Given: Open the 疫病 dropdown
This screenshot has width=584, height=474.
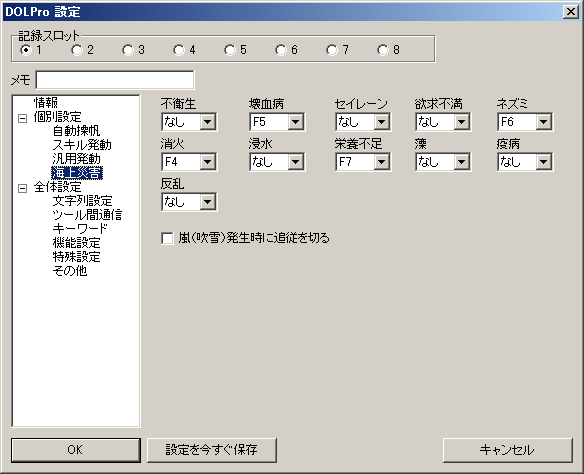Looking at the screenshot, I should tap(525, 162).
